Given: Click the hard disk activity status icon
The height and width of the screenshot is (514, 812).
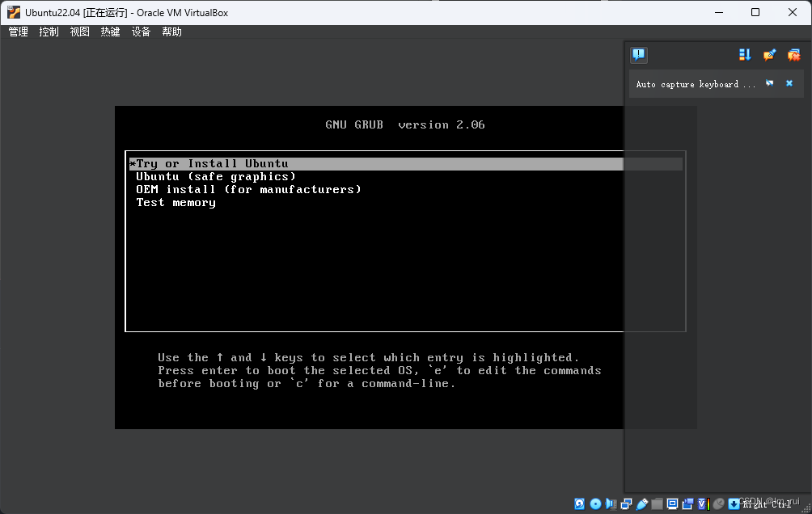Looking at the screenshot, I should click(580, 503).
